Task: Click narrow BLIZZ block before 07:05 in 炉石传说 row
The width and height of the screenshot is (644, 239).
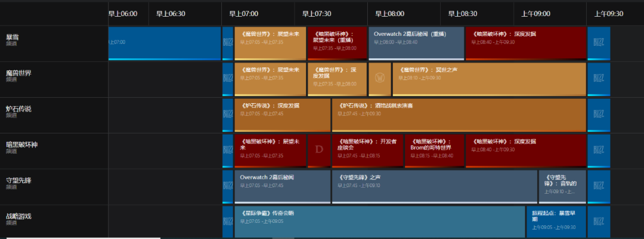Action: click(228, 115)
